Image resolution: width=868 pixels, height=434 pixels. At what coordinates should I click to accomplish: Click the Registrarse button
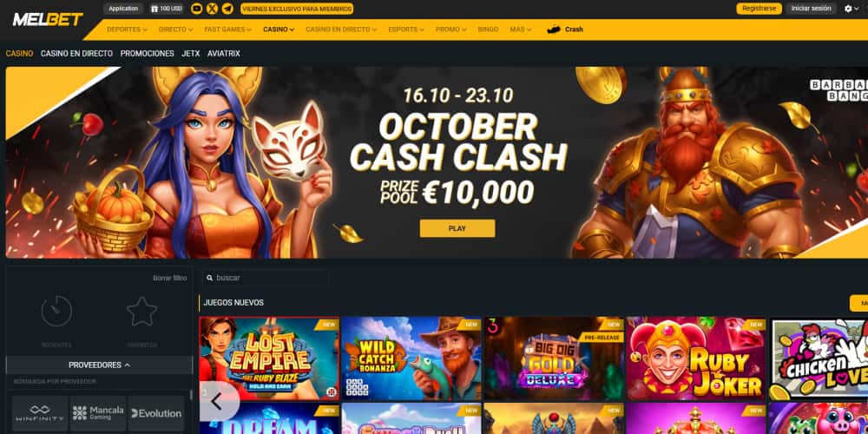point(759,9)
